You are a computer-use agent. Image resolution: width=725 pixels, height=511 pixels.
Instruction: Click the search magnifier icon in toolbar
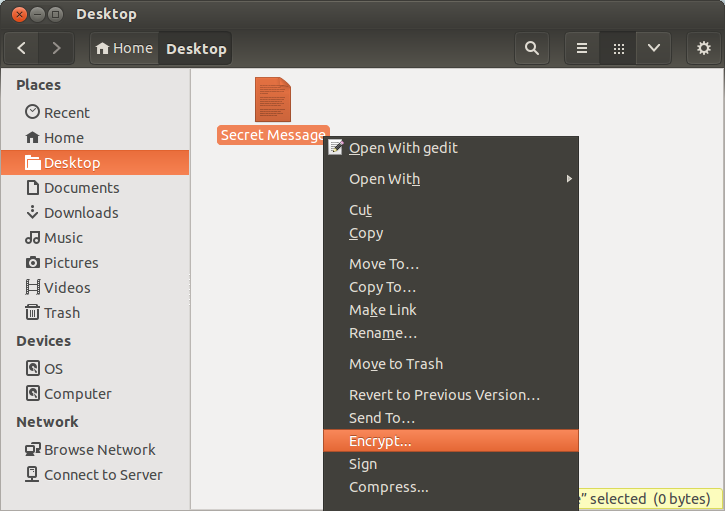coord(532,48)
